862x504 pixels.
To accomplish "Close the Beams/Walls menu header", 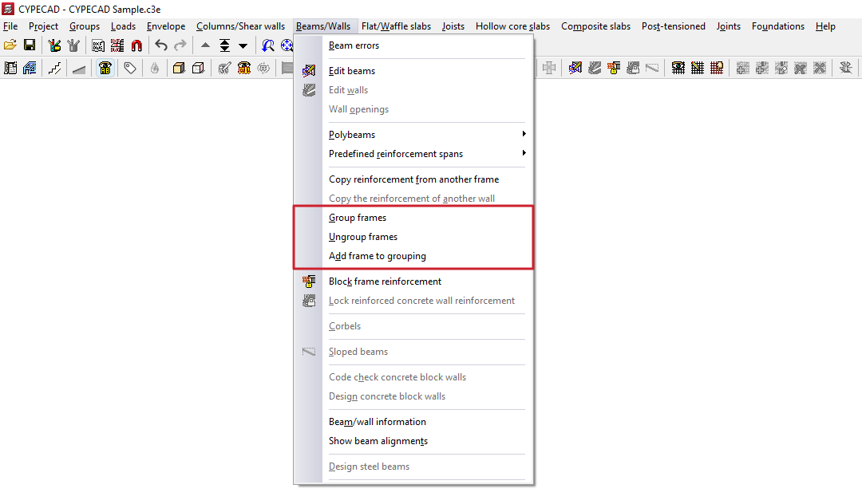I will pyautogui.click(x=323, y=26).
